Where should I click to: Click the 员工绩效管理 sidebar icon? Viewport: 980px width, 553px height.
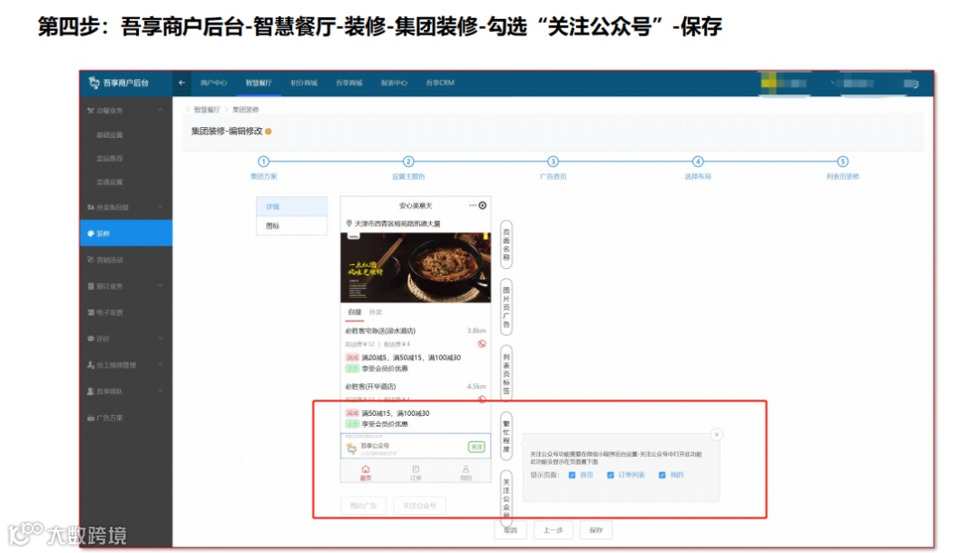pyautogui.click(x=91, y=365)
